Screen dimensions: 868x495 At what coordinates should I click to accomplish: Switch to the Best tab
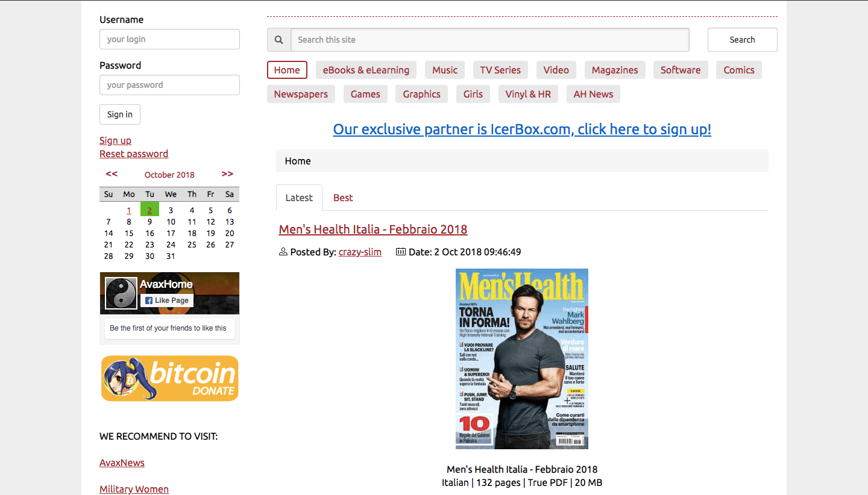(343, 198)
